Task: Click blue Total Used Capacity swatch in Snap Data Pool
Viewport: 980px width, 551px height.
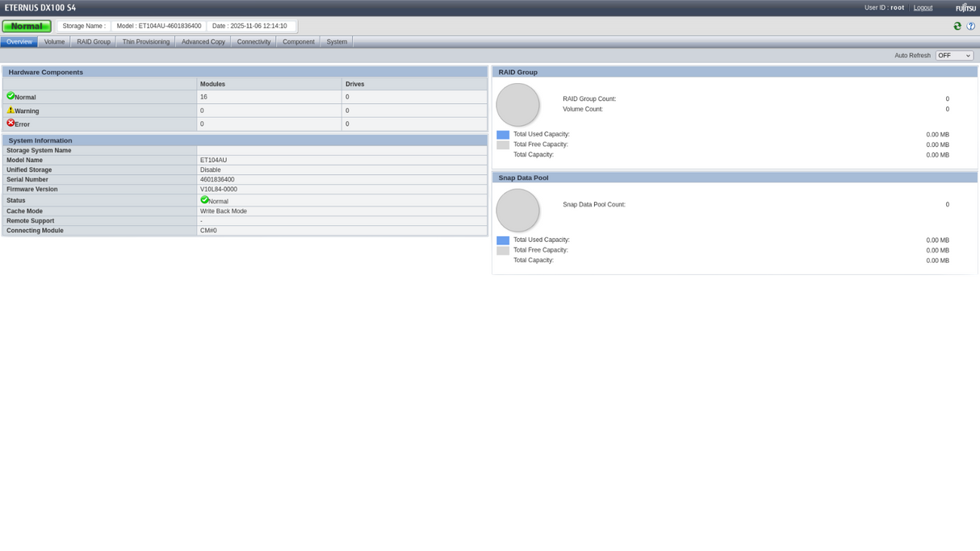Action: [x=503, y=240]
